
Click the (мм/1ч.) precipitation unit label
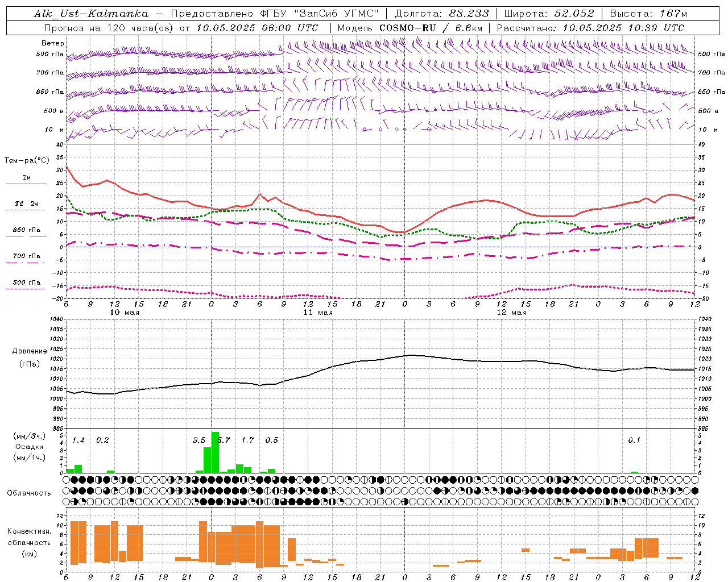(30, 458)
